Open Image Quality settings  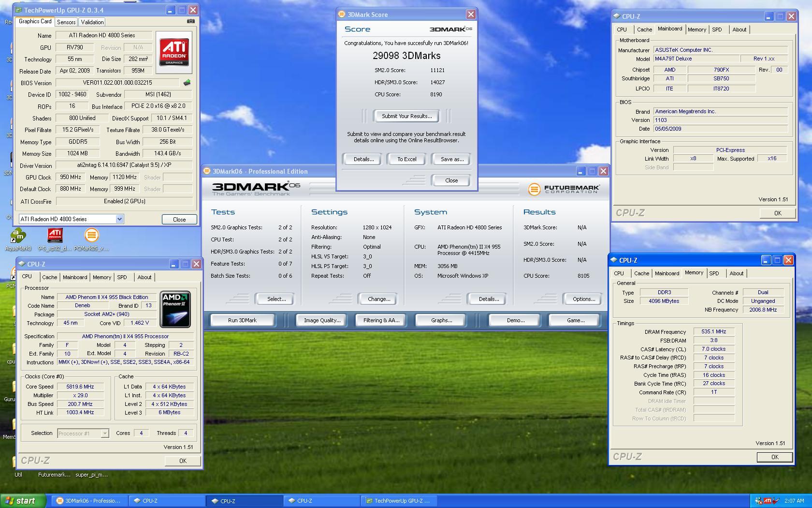322,320
